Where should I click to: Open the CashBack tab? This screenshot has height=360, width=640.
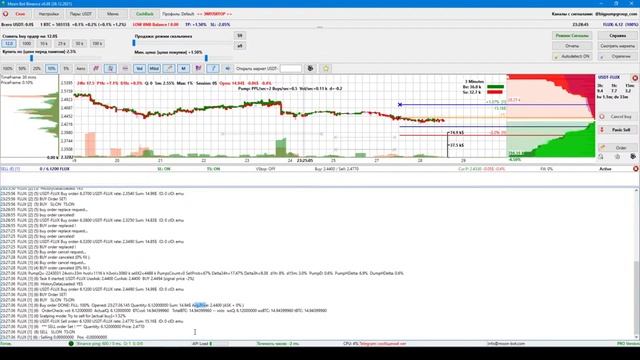(145, 14)
